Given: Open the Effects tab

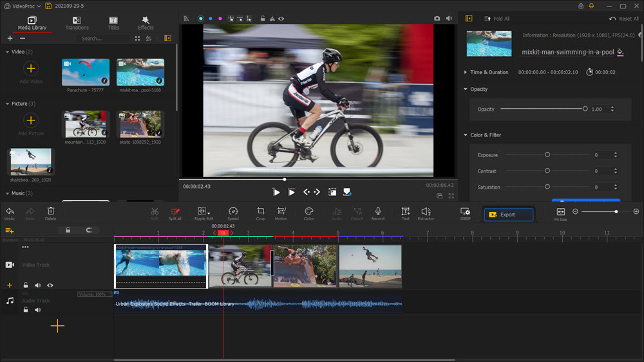Looking at the screenshot, I should tap(146, 23).
